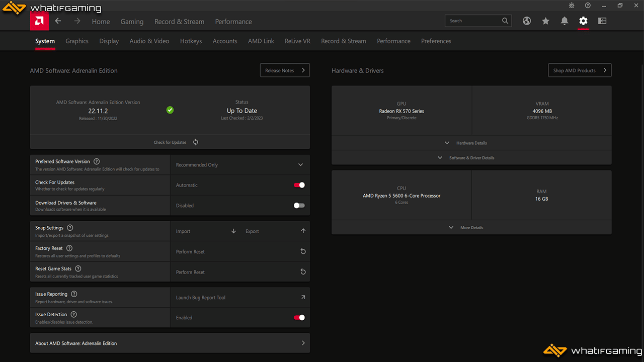Show help for Preferred Software Version
This screenshot has height=362, width=644.
tap(97, 161)
